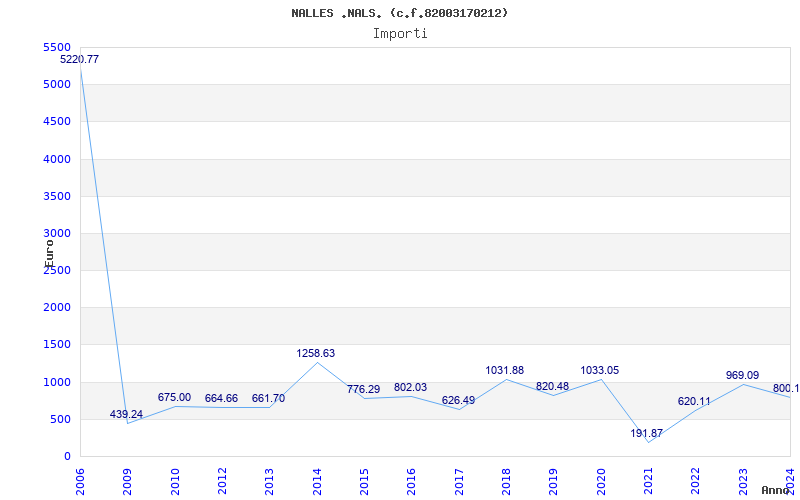Click the x-axis year 2021
The image size is (800, 500).
(x=648, y=481)
